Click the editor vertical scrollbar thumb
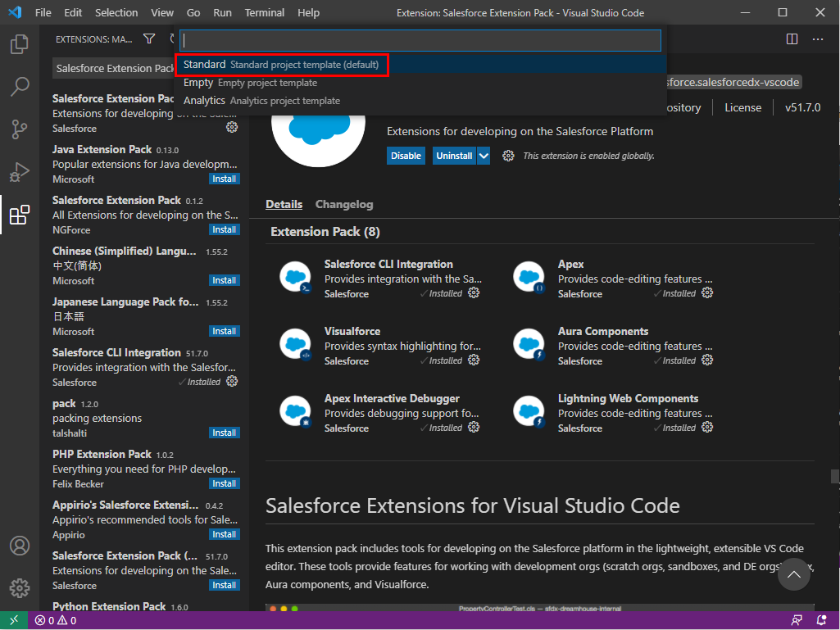Screen dimensions: 840x630 click(834, 476)
